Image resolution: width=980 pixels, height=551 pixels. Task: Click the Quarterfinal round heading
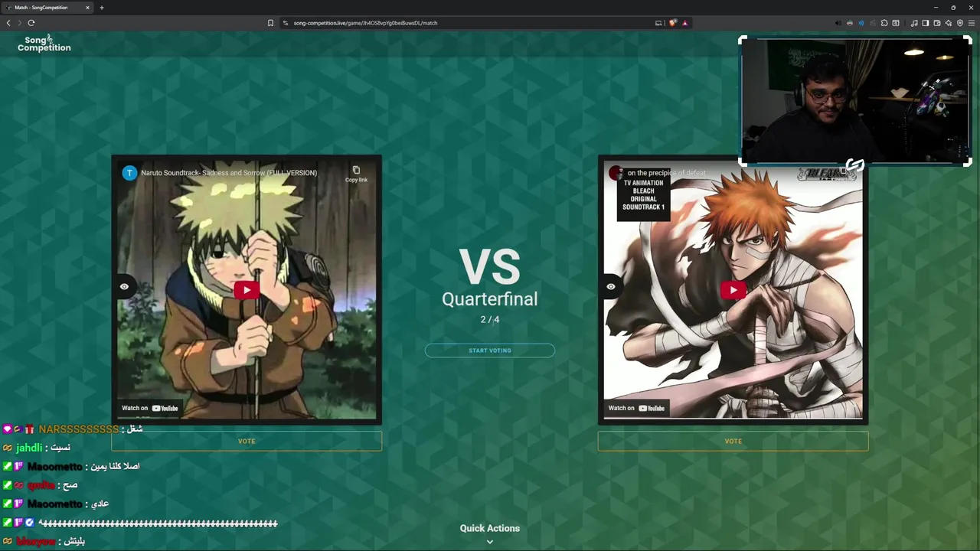pos(490,299)
